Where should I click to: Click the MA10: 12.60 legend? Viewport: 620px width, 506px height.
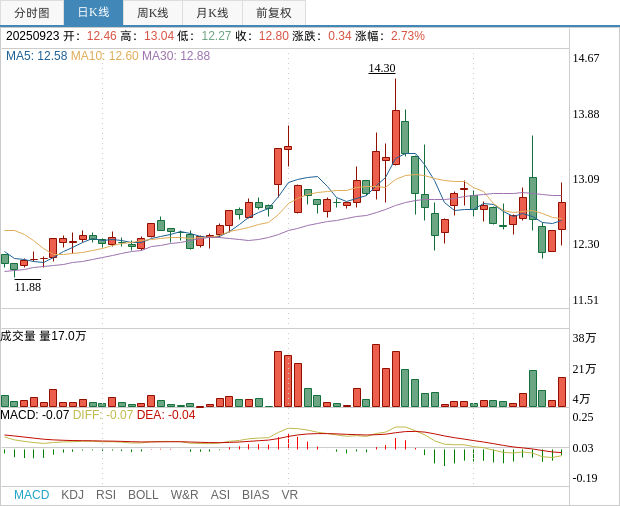pyautogui.click(x=105, y=56)
